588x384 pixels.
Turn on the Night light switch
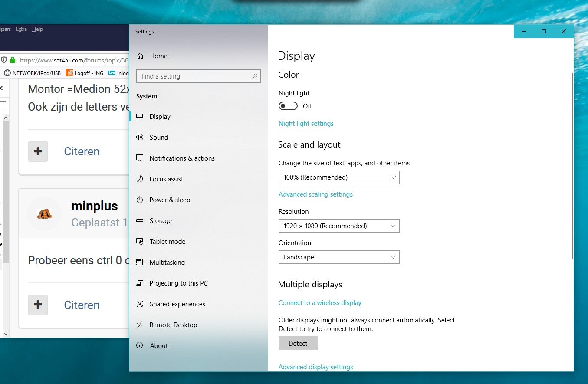tap(288, 106)
